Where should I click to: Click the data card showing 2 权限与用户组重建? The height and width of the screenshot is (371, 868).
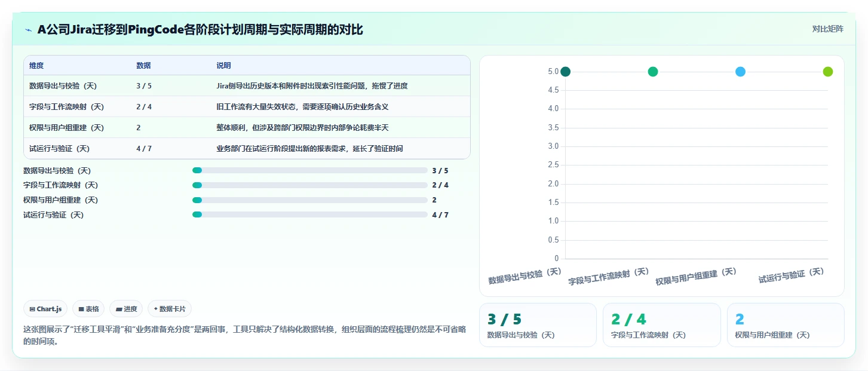coord(786,325)
